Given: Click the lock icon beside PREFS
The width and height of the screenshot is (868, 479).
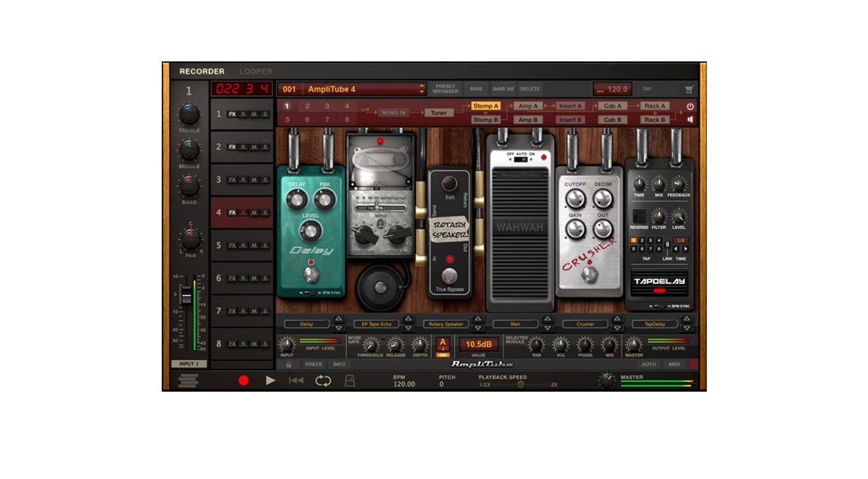Looking at the screenshot, I should point(289,365).
